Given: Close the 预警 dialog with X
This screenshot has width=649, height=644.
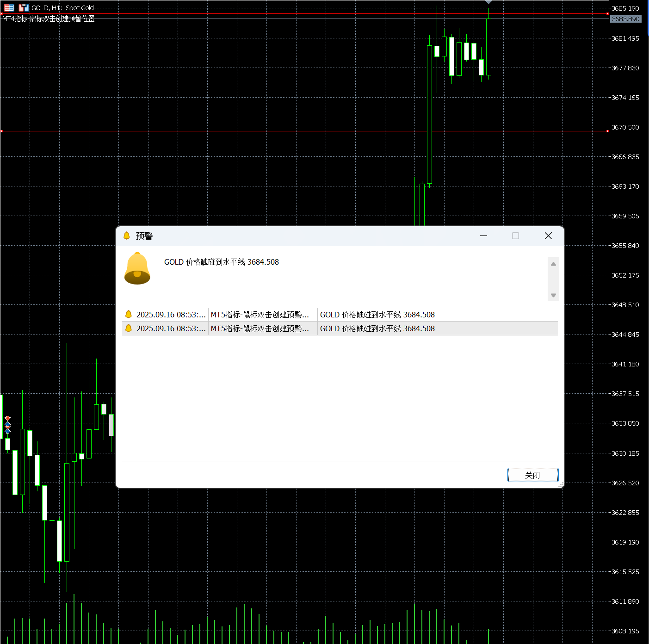Looking at the screenshot, I should coord(548,236).
